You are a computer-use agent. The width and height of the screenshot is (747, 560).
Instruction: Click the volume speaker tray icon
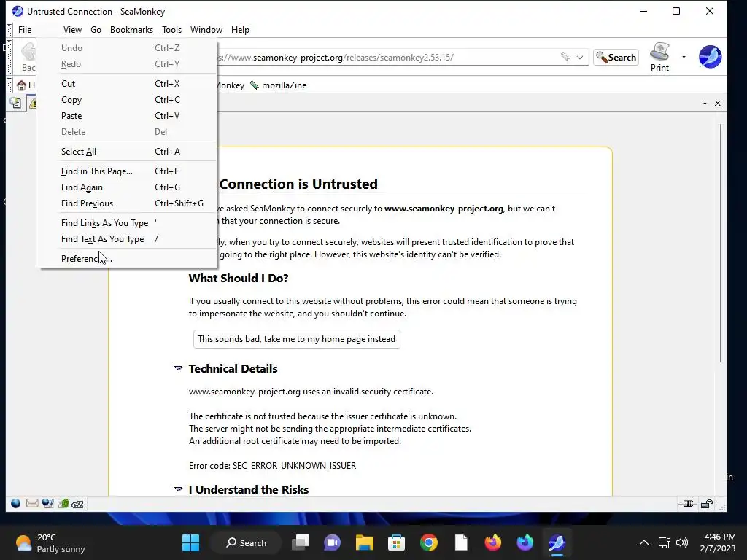682,542
